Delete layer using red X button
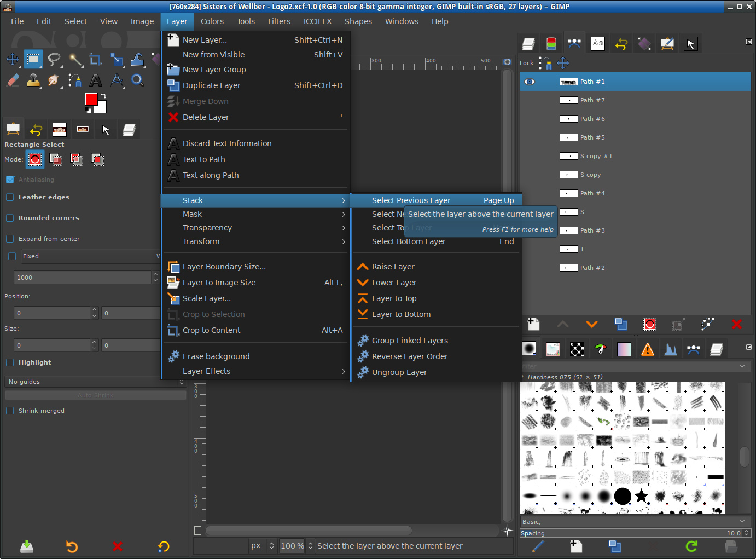 click(736, 324)
